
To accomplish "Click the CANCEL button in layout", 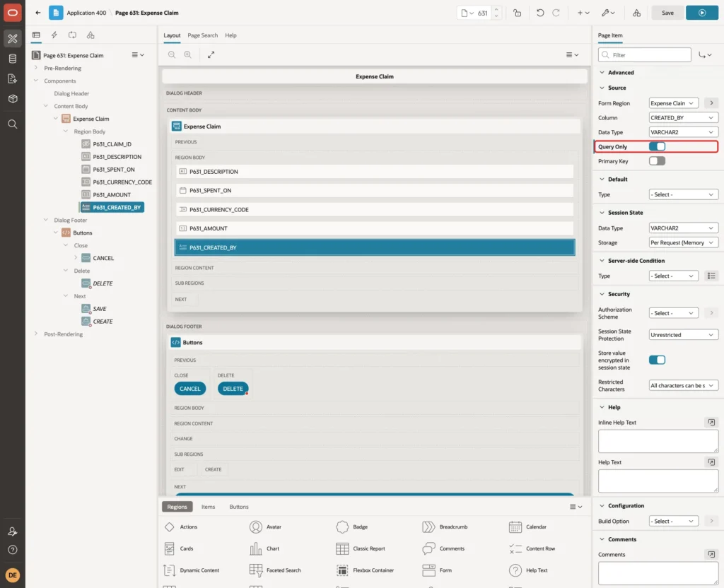I will click(189, 389).
